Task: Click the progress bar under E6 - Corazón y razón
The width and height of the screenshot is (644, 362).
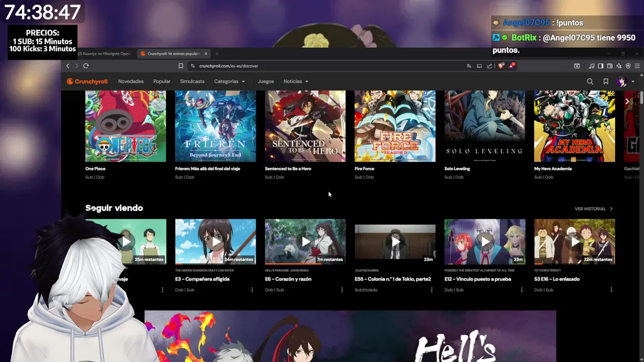Action: 305,264
